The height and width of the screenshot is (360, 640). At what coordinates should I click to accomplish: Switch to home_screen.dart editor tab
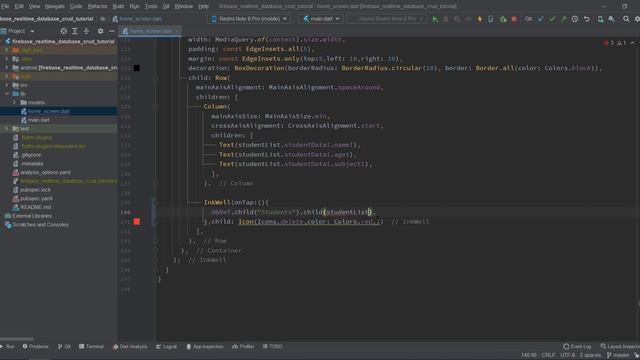tap(149, 31)
